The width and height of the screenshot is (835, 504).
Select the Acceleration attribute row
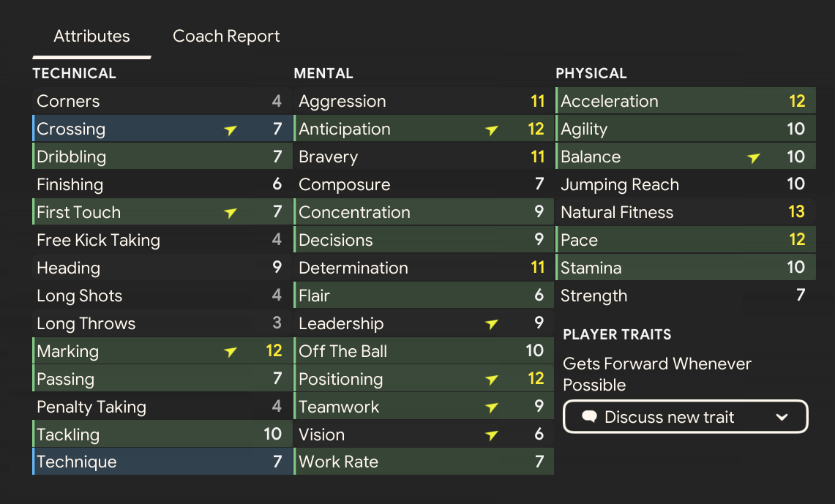coord(684,102)
